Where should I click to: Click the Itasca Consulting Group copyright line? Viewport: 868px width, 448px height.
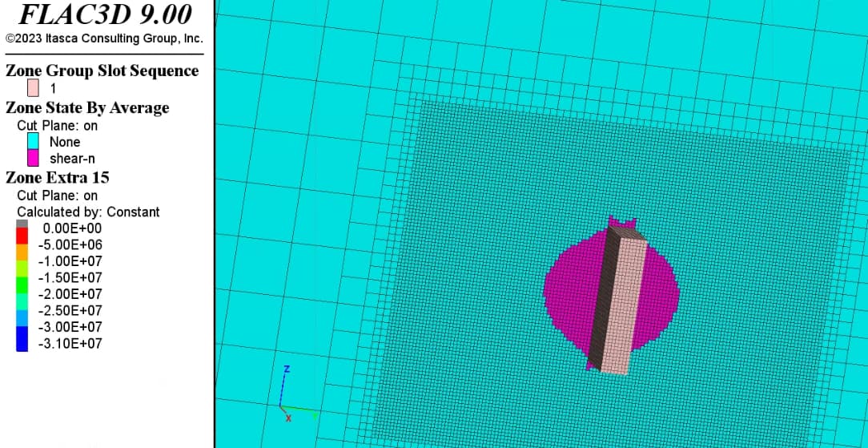tap(104, 38)
